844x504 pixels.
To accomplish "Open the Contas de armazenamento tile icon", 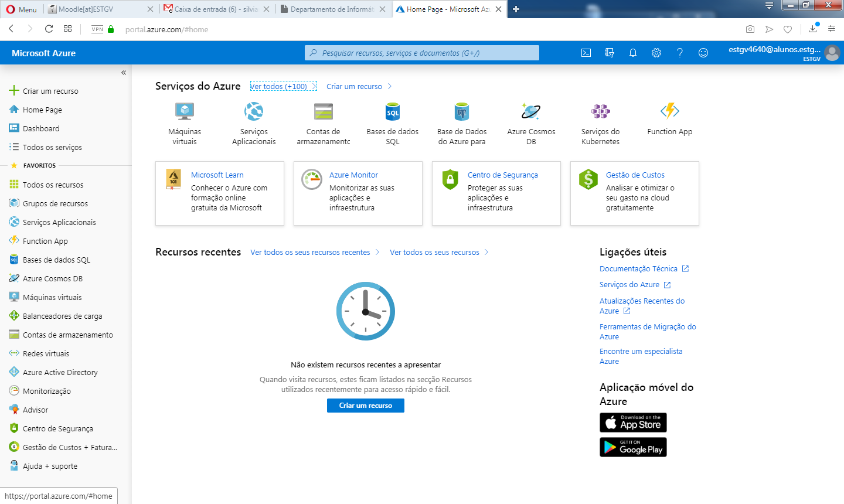I will [323, 111].
